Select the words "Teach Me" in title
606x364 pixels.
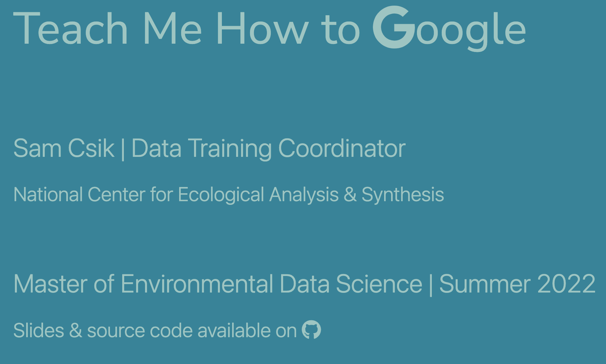[x=107, y=28]
